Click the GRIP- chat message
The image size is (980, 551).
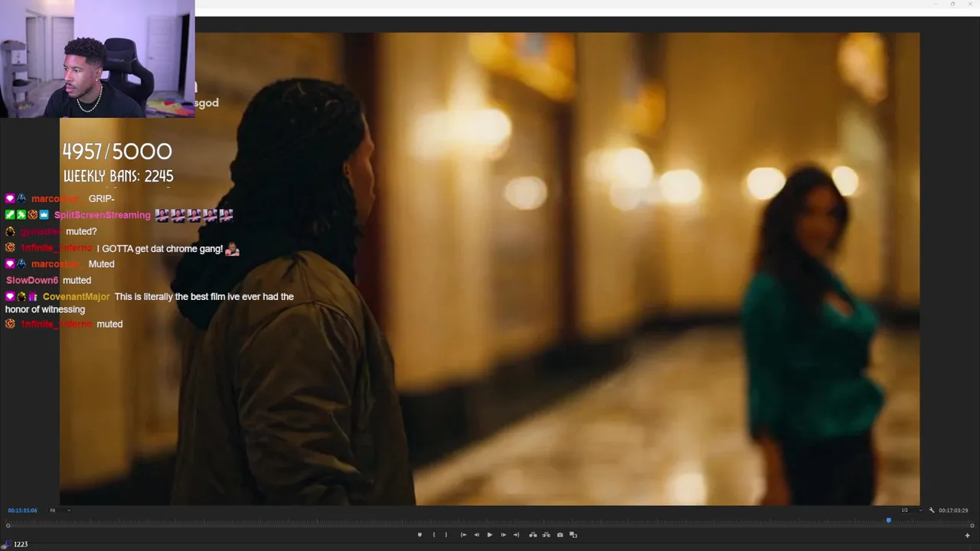[x=101, y=199]
